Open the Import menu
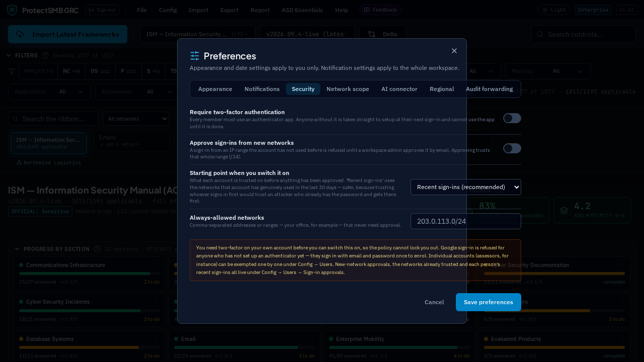644x362 pixels. (x=199, y=10)
